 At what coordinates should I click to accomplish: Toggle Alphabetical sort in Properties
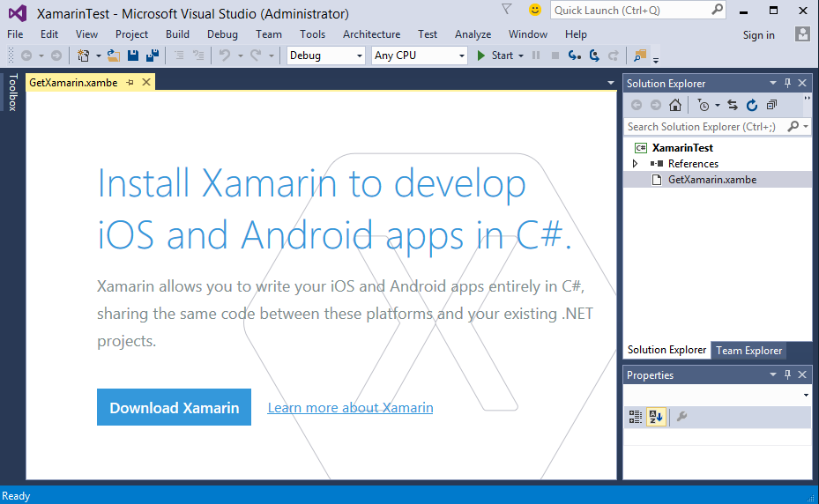(656, 416)
